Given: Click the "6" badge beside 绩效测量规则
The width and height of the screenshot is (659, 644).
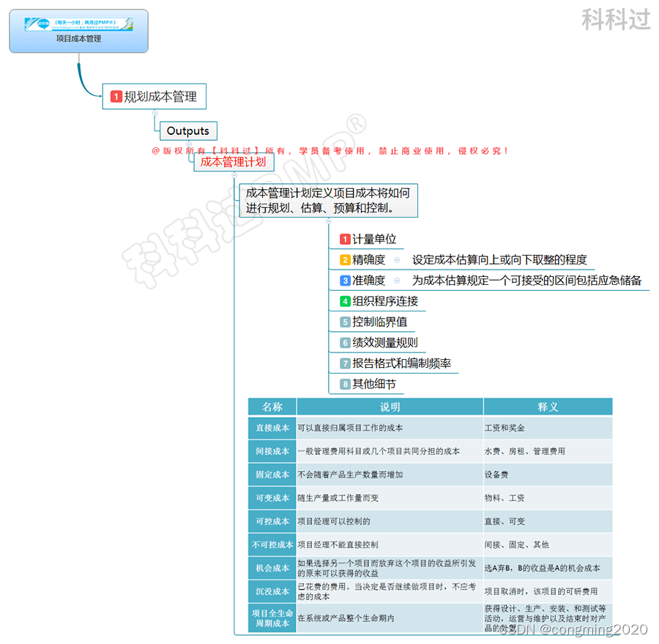Looking at the screenshot, I should pyautogui.click(x=344, y=342).
